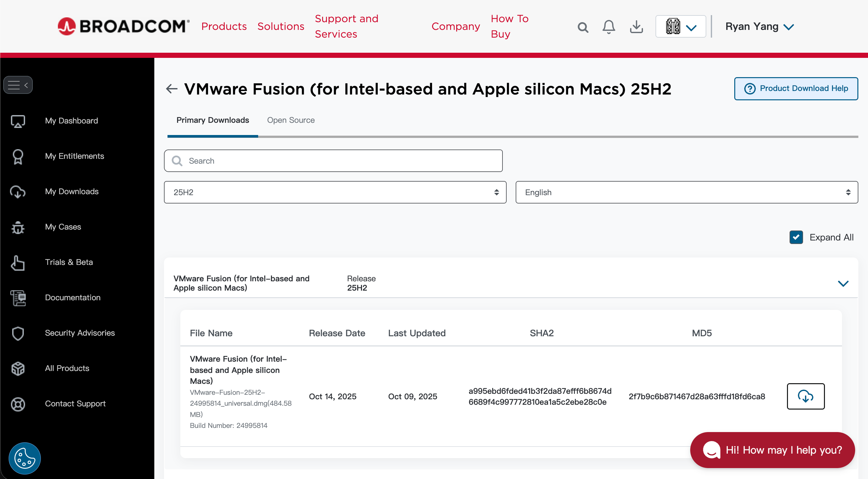This screenshot has height=479, width=868.
Task: Uncheck the Expand All checkbox
Action: coord(796,237)
